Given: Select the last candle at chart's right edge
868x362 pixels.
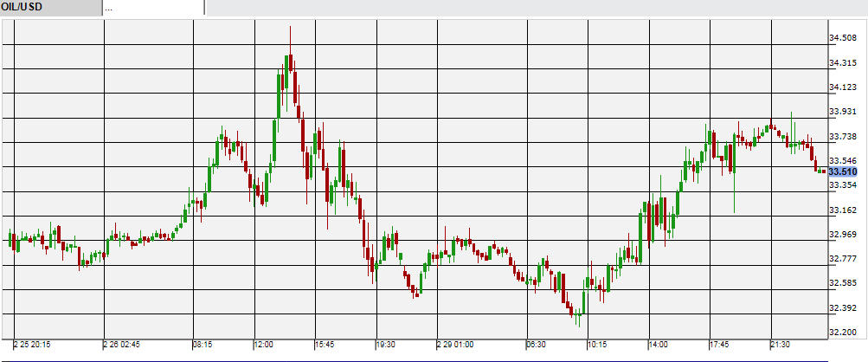Looking at the screenshot, I should click(x=822, y=171).
